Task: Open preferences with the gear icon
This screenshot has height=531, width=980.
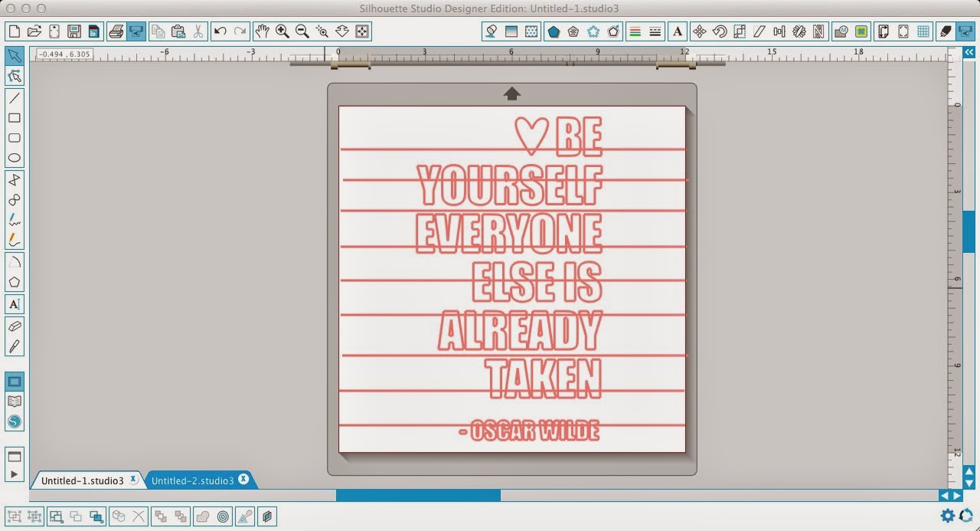Action: tap(948, 516)
